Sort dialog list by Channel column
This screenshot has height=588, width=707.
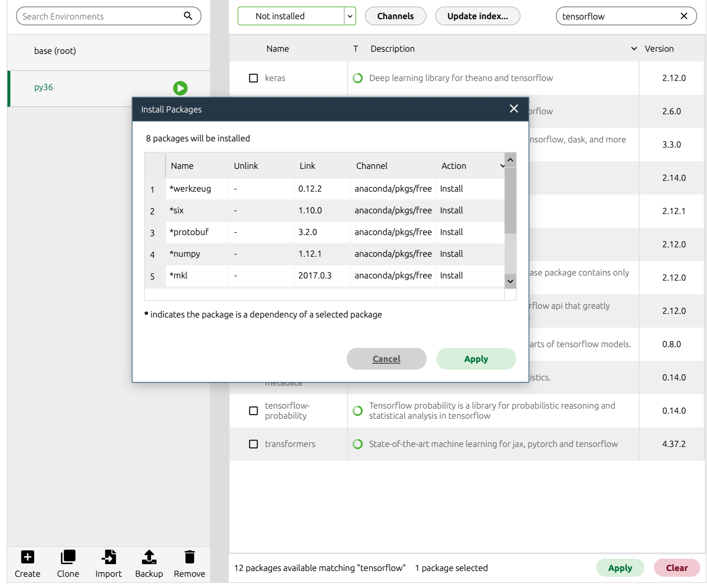[x=371, y=166]
